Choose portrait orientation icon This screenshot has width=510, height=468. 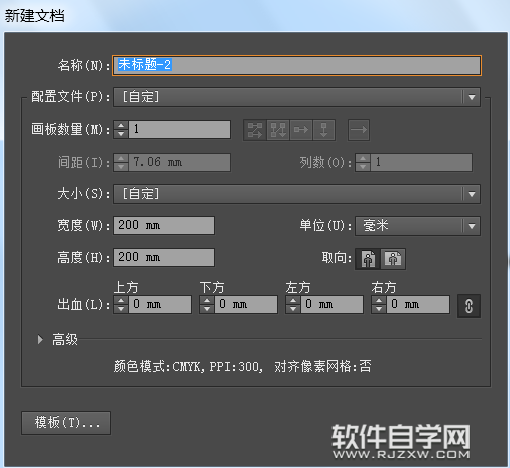(x=368, y=259)
